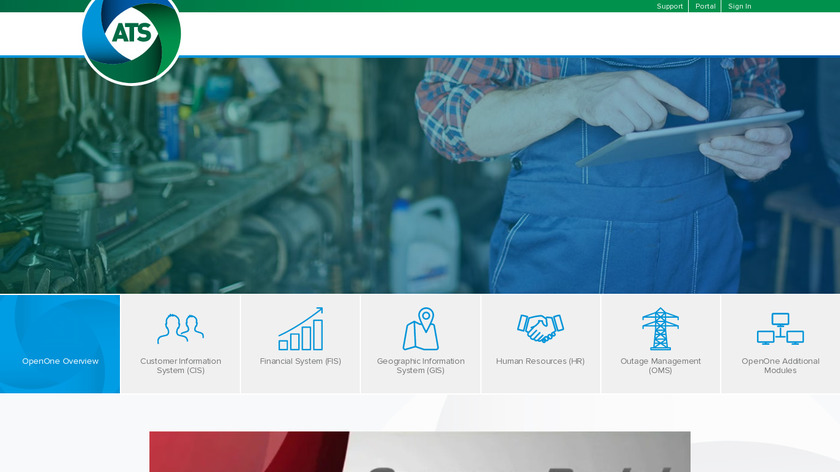Screen dimensions: 840x472
Task: Click the Geographic Information map pin icon
Action: click(x=420, y=328)
